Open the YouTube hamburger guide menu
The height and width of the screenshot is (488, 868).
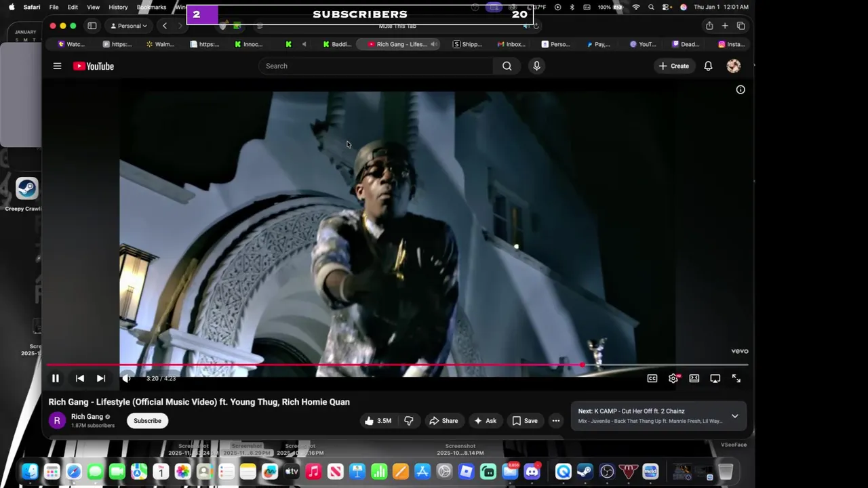(x=57, y=66)
